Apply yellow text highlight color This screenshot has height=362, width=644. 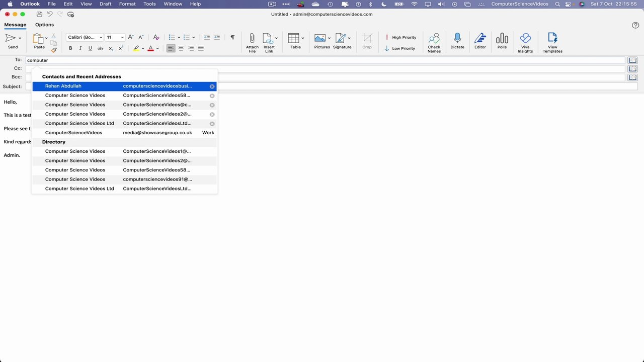[136, 48]
